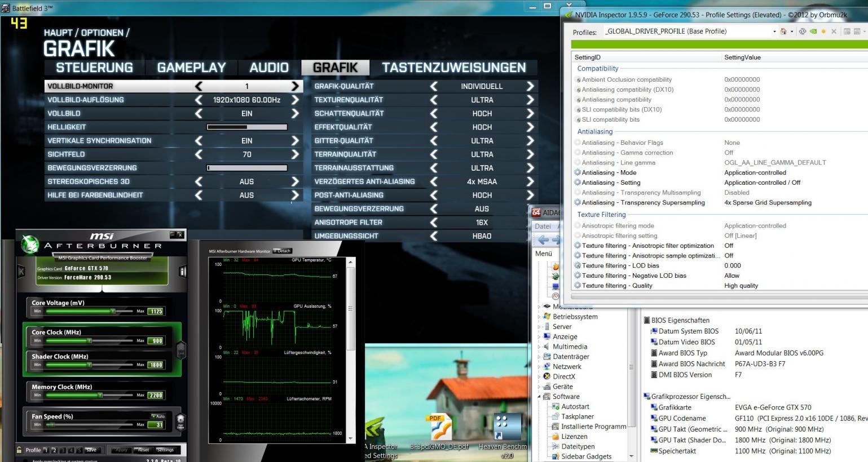Click the Netzwerk icon in AIDA64 tree
The height and width of the screenshot is (462, 868).
[x=547, y=366]
